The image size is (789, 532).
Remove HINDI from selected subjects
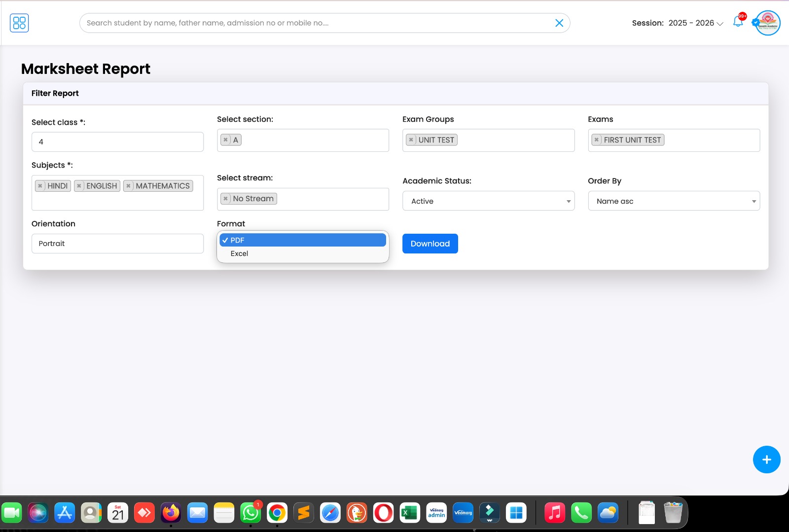40,186
